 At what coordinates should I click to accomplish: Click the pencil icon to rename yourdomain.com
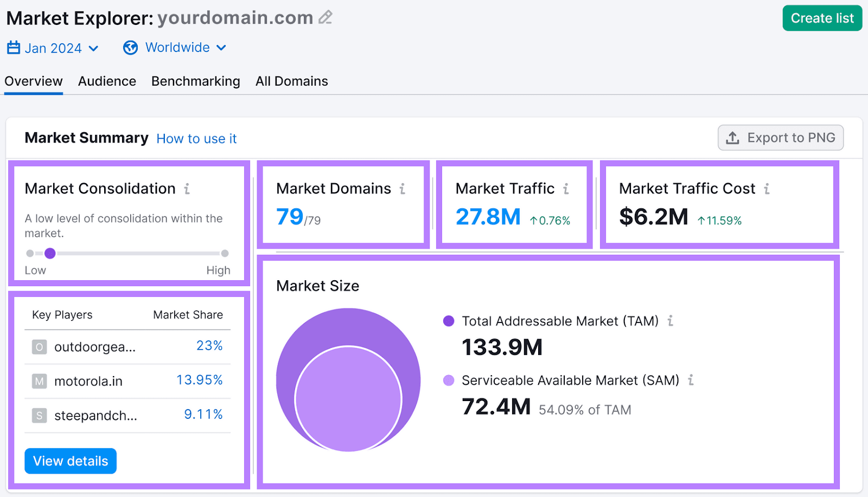[325, 18]
